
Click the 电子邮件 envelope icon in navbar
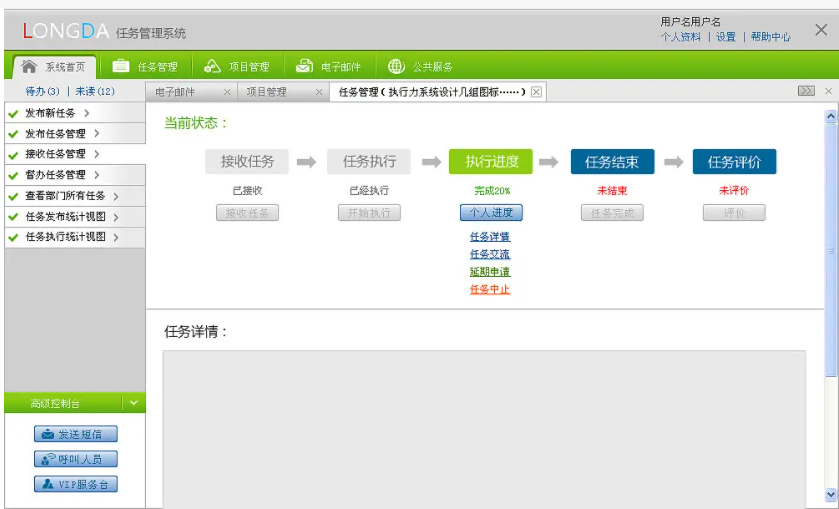[304, 67]
